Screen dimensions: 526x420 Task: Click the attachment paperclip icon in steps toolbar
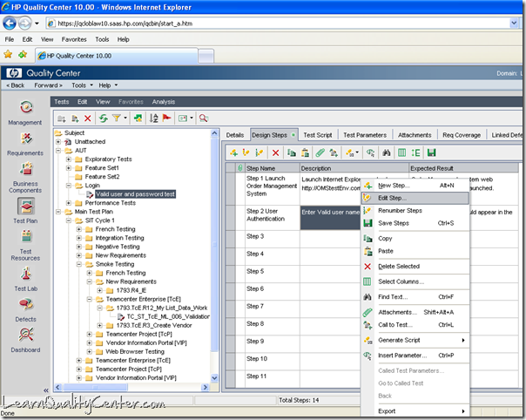320,152
